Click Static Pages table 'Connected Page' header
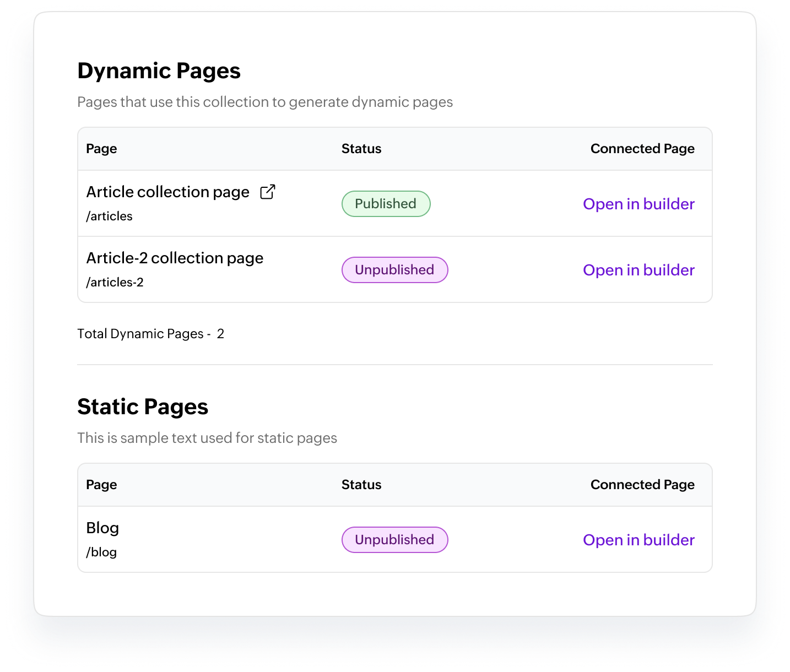 click(x=642, y=485)
